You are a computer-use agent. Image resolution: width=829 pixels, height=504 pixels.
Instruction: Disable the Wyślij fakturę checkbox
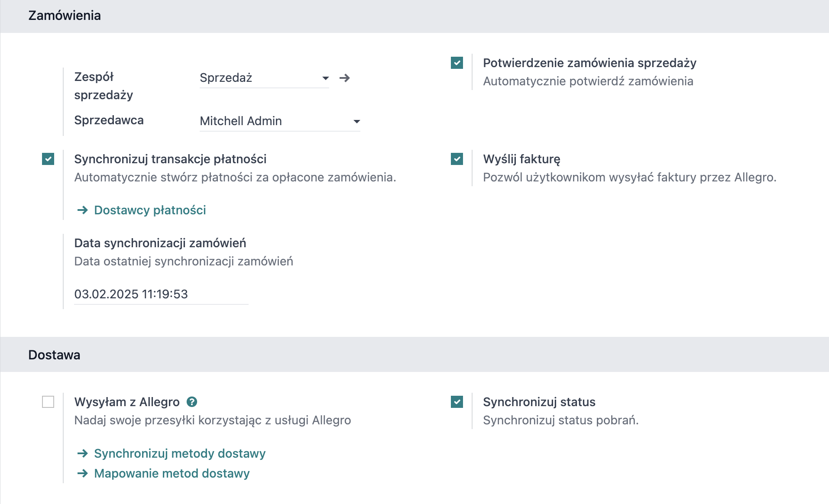[457, 159]
